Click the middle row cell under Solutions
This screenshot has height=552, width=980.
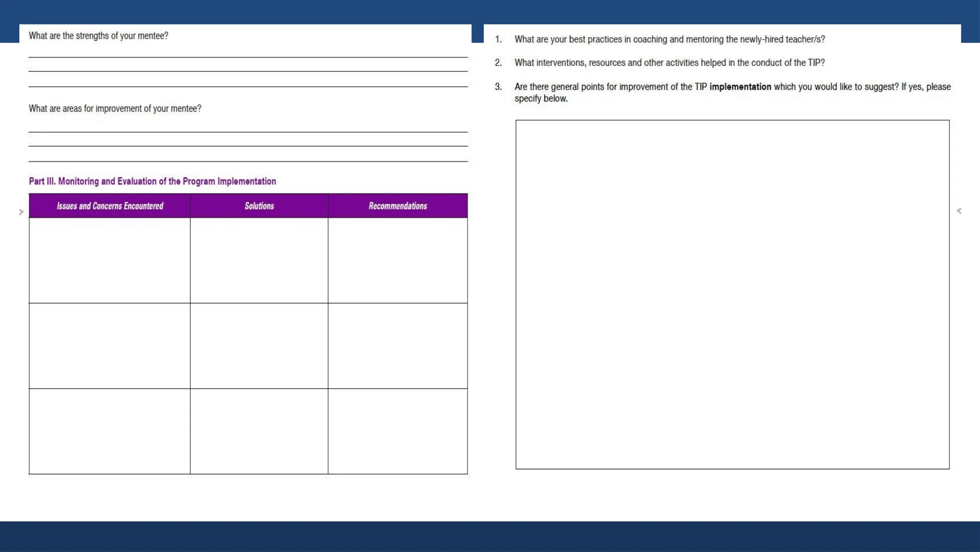point(259,346)
